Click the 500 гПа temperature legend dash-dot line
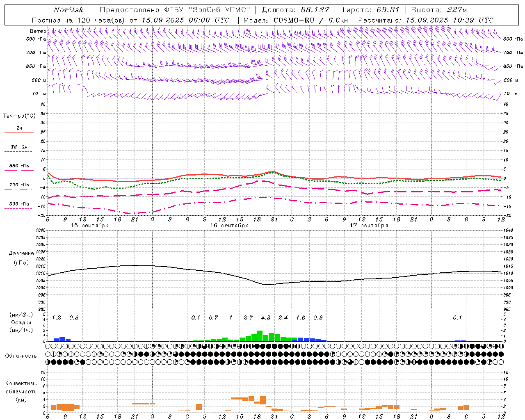 coord(18,209)
